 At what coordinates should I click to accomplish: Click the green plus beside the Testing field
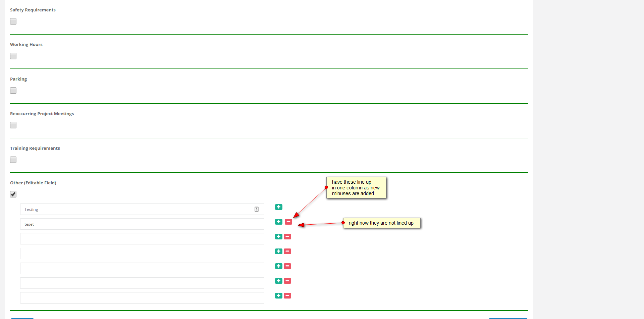(x=279, y=207)
